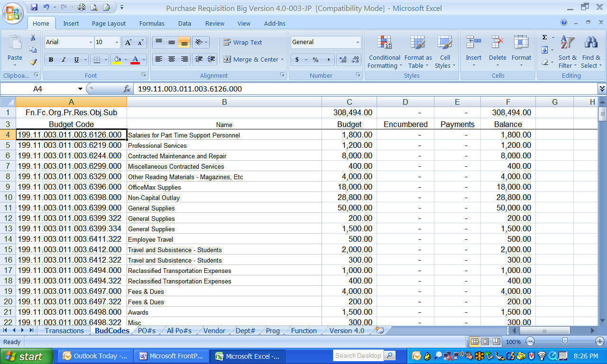Image resolution: width=607 pixels, height=364 pixels.
Task: Click the AutoSum sigma icon
Action: click(x=544, y=37)
